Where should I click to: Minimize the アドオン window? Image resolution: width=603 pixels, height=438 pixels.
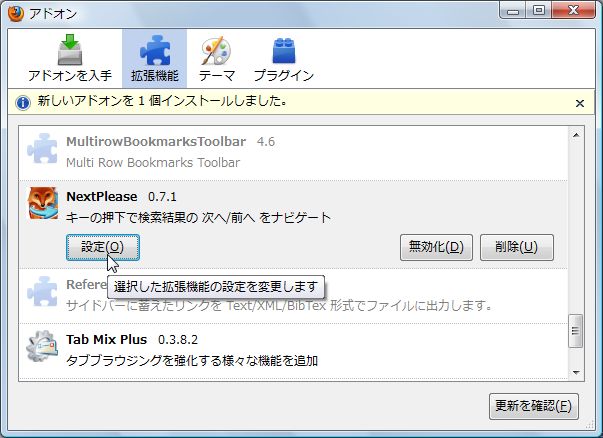[x=514, y=10]
